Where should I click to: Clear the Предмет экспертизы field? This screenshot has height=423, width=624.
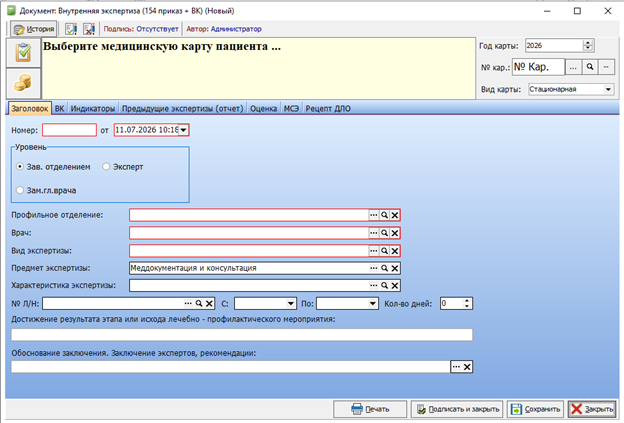point(394,268)
